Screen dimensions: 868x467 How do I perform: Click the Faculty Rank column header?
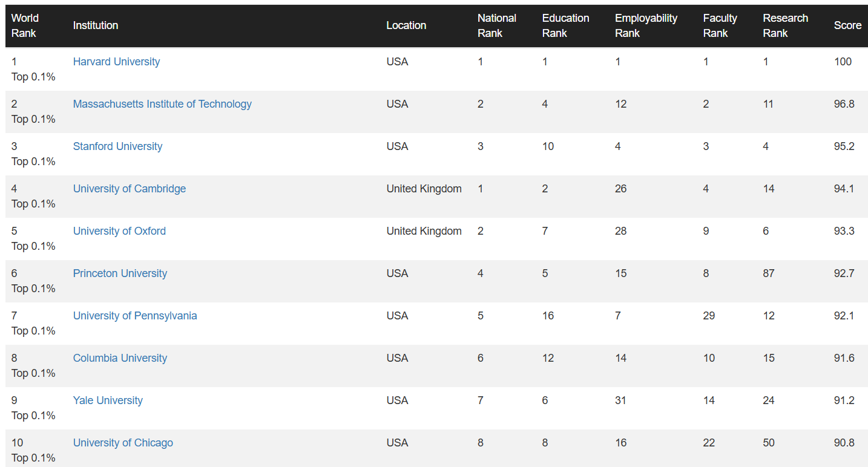(720, 25)
